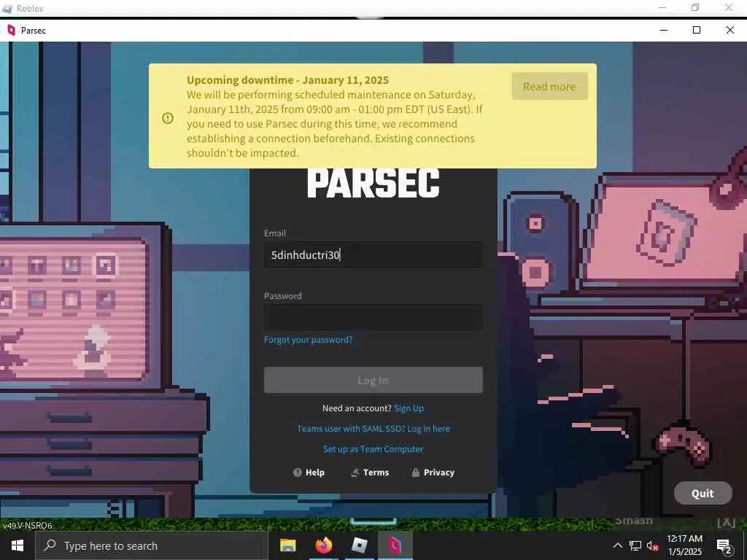Click the search magnifier icon in taskbar
This screenshot has width=747, height=560.
(50, 545)
